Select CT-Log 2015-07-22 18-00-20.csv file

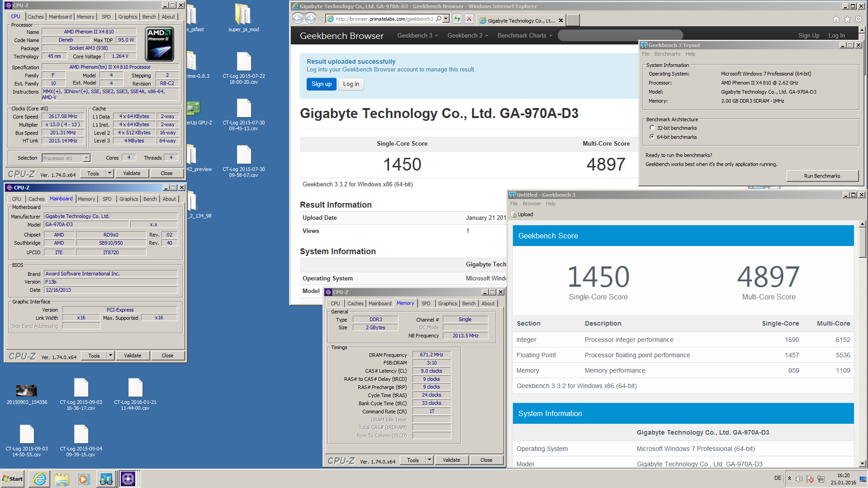tap(243, 68)
